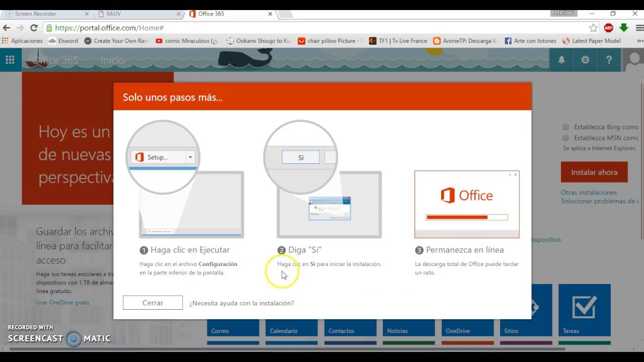Open ¿Necesita ayuda con la instalación? link
The width and height of the screenshot is (644, 362).
click(242, 303)
